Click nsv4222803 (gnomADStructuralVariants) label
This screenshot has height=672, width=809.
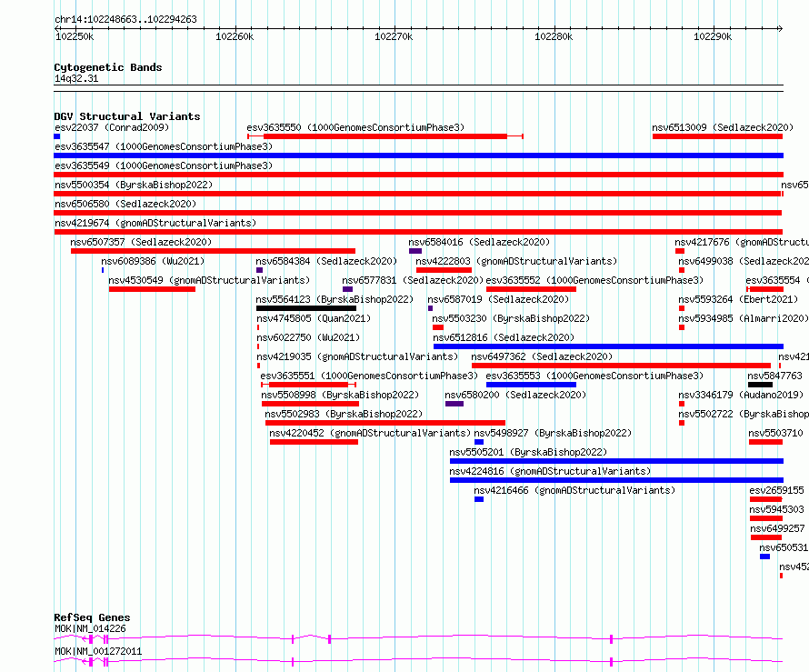pyautogui.click(x=516, y=261)
